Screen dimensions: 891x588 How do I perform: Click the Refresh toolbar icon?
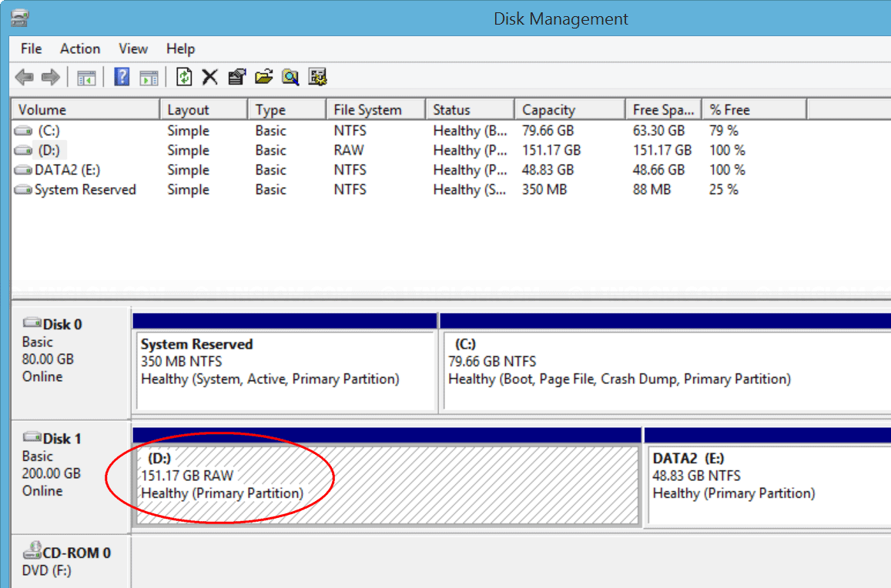click(x=184, y=77)
